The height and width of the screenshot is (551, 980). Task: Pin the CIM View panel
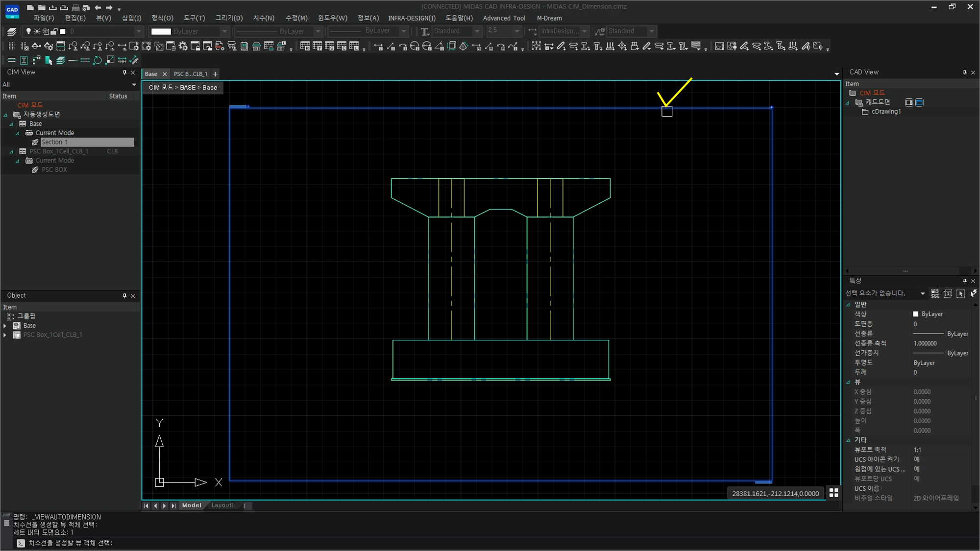point(124,72)
